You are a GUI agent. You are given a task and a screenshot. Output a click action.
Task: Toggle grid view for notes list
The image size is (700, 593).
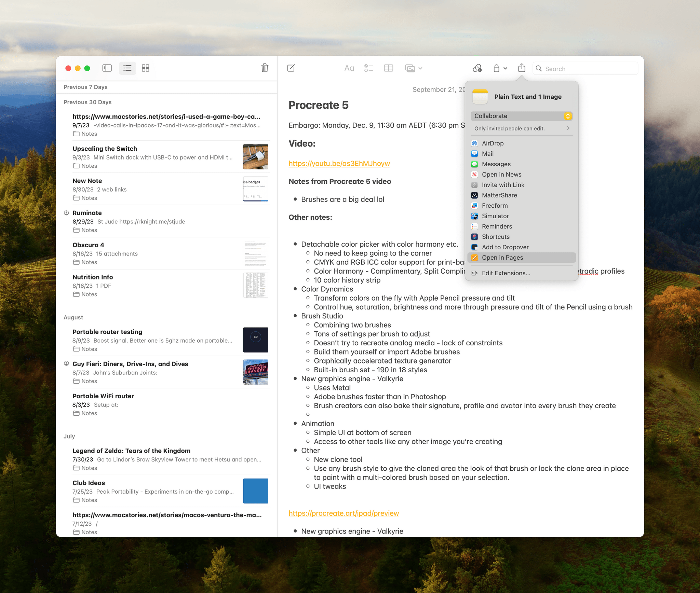click(145, 68)
